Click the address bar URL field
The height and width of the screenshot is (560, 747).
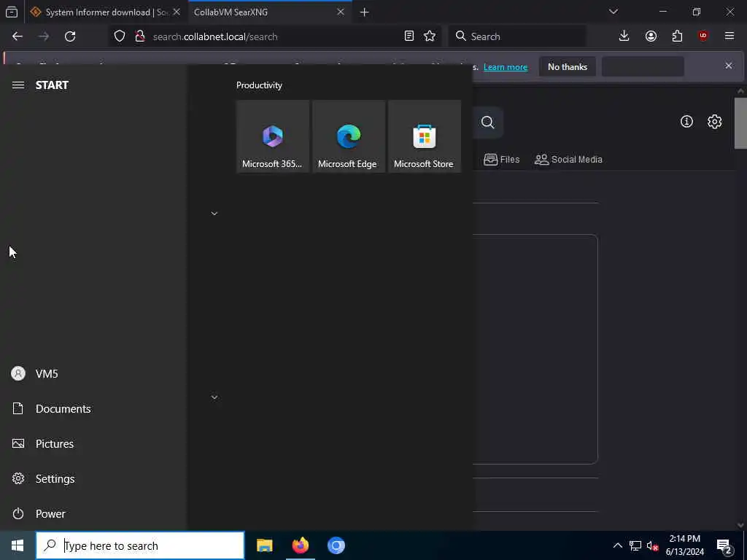point(274,36)
